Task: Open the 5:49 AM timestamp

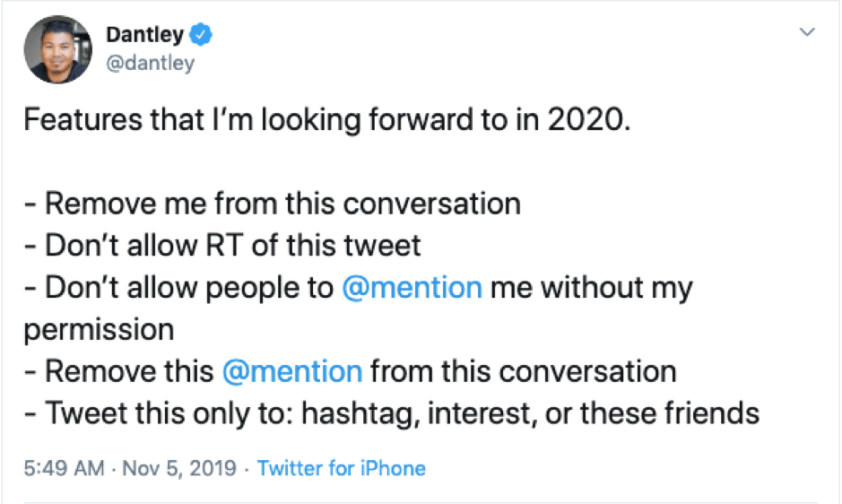Action: click(59, 468)
